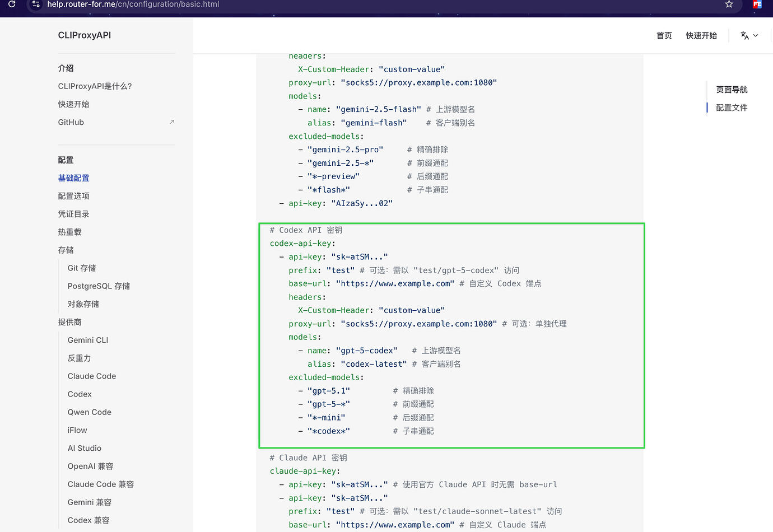
Task: Open the site information icon in address bar
Action: click(36, 4)
